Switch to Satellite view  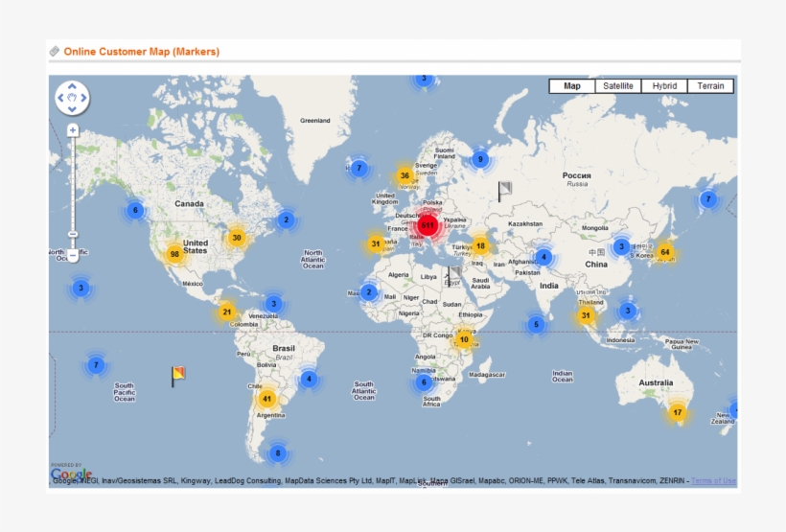(x=618, y=86)
